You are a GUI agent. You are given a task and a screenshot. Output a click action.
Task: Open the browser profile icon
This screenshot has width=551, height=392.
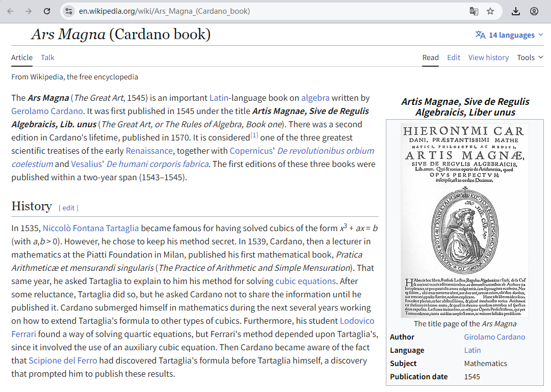pos(534,11)
